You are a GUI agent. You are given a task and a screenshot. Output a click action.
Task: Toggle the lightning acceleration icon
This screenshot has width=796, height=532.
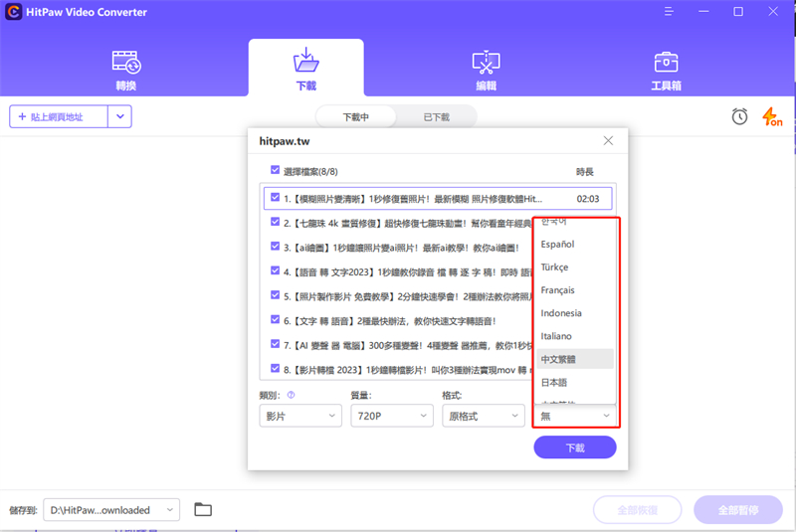point(772,116)
